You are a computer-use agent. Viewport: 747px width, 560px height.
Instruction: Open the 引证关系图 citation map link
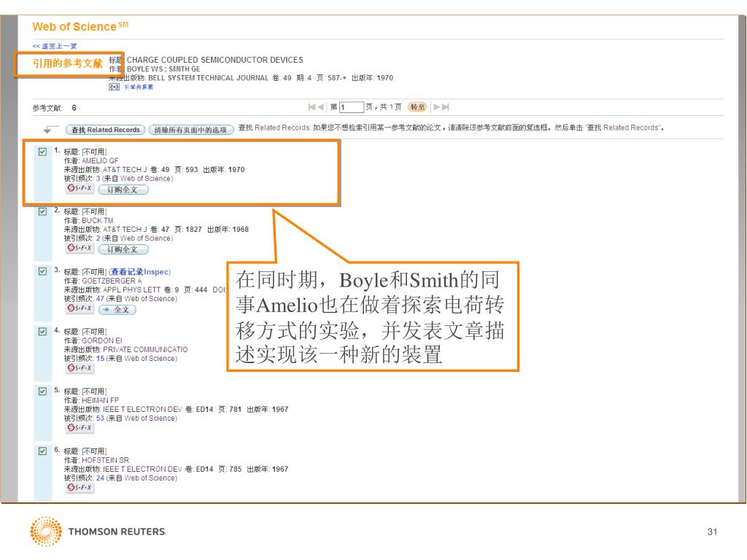click(139, 87)
